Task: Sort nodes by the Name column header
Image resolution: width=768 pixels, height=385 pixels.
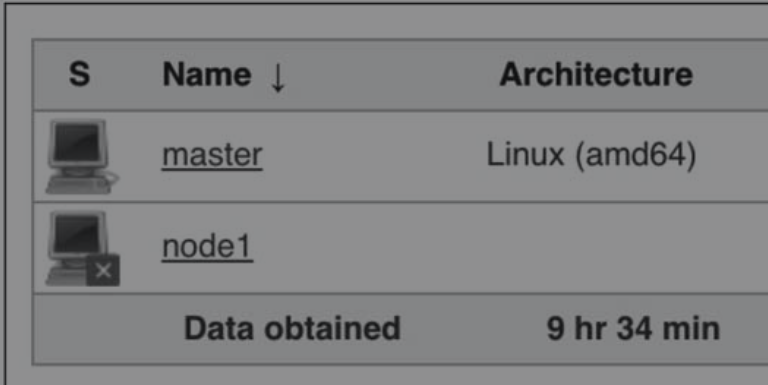Action: tap(207, 74)
